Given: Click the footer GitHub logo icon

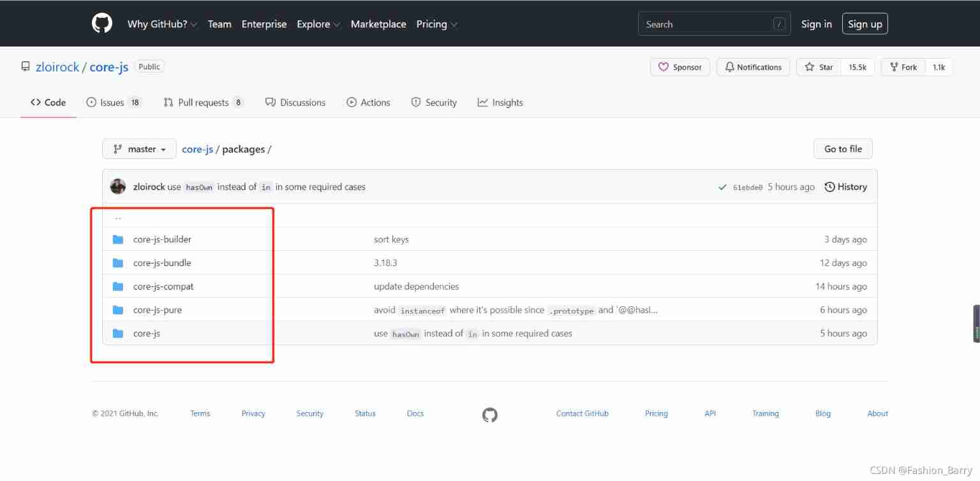Looking at the screenshot, I should (489, 415).
